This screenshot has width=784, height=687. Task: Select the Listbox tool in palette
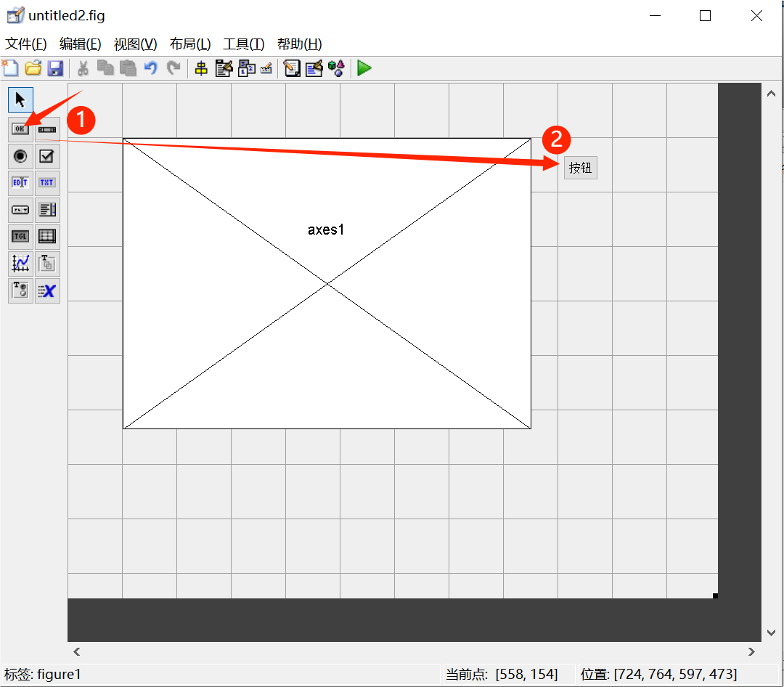pos(48,210)
